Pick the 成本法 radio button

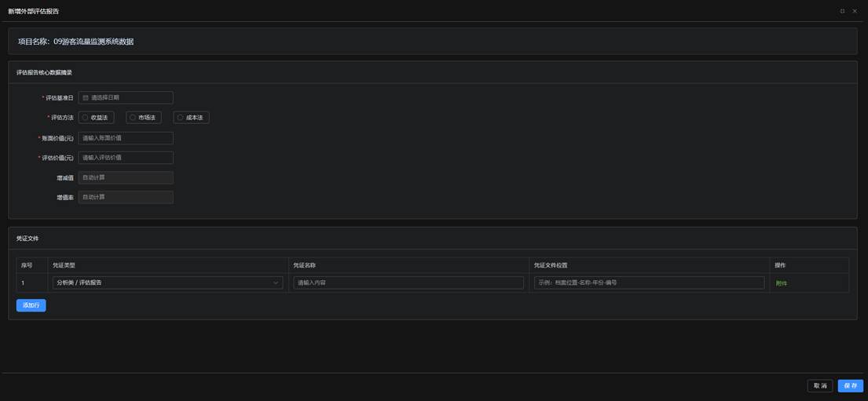(180, 118)
